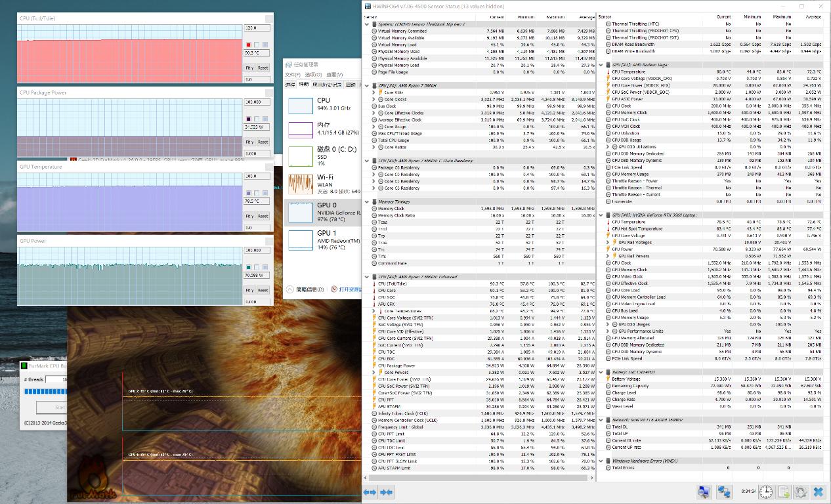Collapse the CPU AMD Ryzen 7 5800H sensor group
The image size is (831, 504).
pyautogui.click(x=366, y=85)
